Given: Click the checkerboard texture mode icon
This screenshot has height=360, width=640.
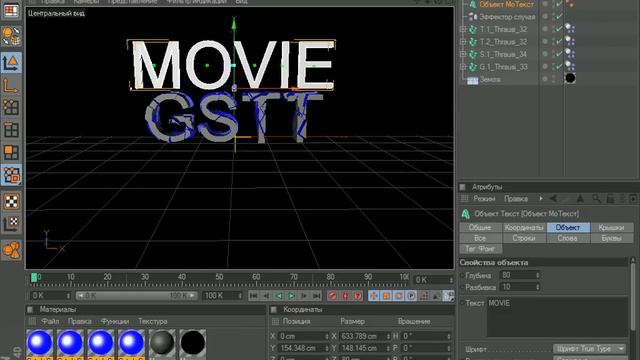Looking at the screenshot, I should pyautogui.click(x=11, y=201).
